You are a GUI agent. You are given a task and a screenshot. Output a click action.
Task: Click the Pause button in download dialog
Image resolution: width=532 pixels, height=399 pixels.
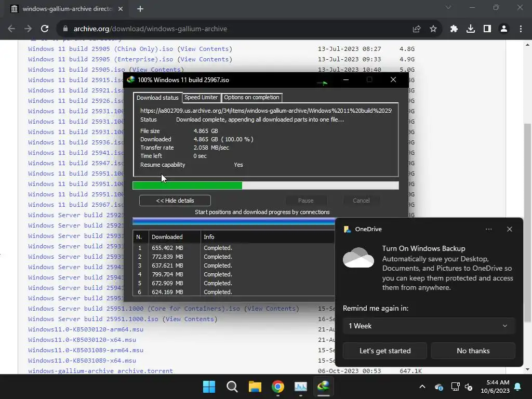(305, 201)
